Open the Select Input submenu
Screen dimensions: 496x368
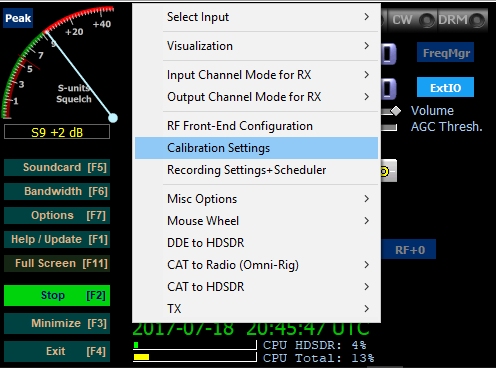click(x=256, y=17)
